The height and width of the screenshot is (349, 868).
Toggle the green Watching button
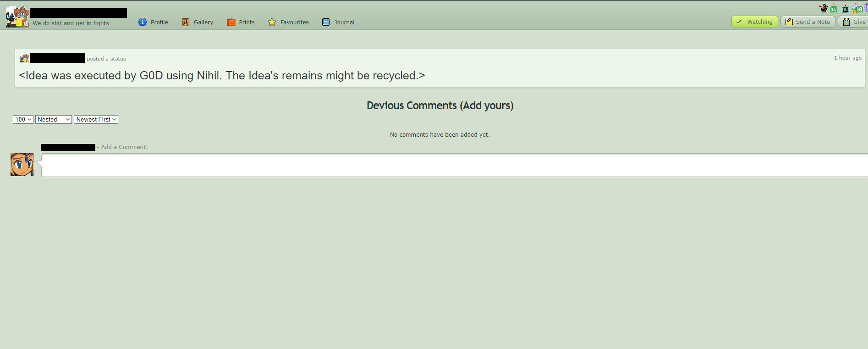[754, 22]
